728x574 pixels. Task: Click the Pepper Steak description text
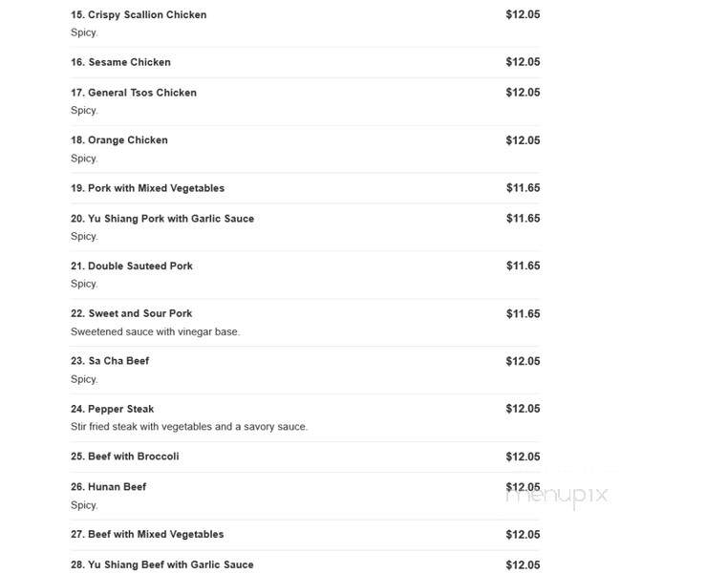coord(189,427)
